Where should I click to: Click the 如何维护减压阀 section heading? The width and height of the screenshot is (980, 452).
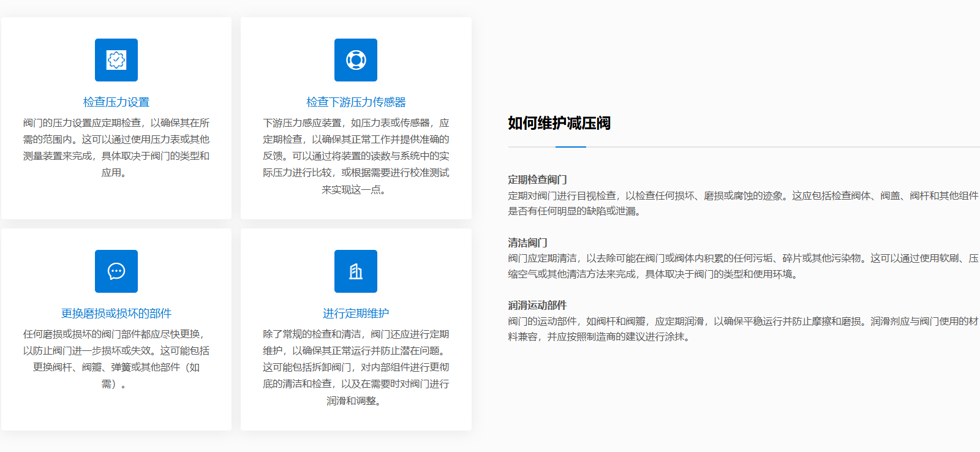pyautogui.click(x=559, y=123)
